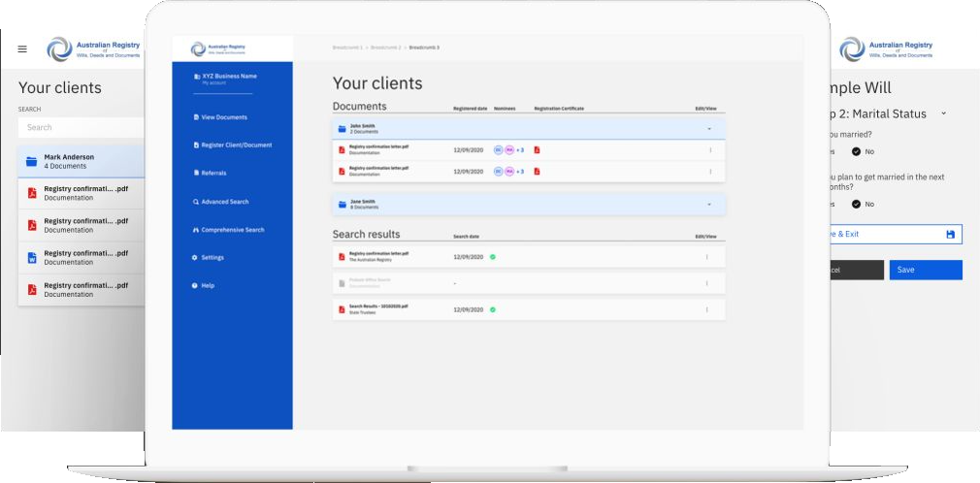
Task: Select No for the are you married question
Action: click(857, 151)
